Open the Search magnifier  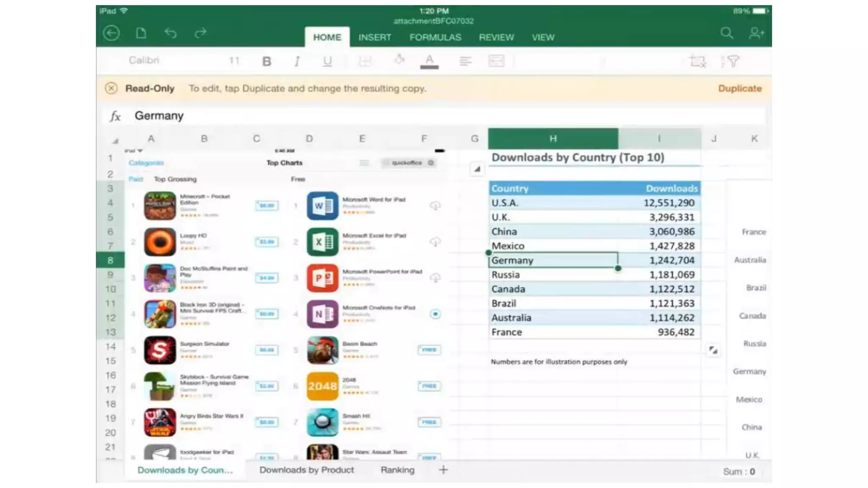coord(726,33)
